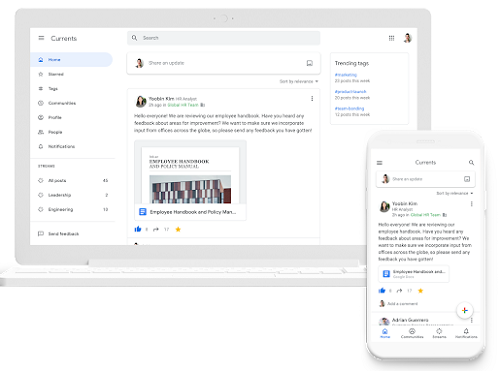Expand the Sort by relevance dropdown on laptop
The image size is (500, 371).
299,81
